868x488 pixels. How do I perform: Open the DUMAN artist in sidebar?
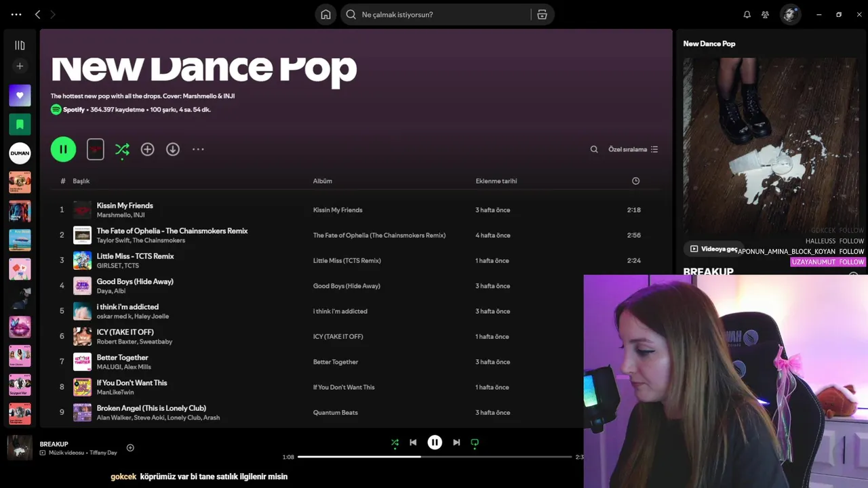(x=20, y=153)
